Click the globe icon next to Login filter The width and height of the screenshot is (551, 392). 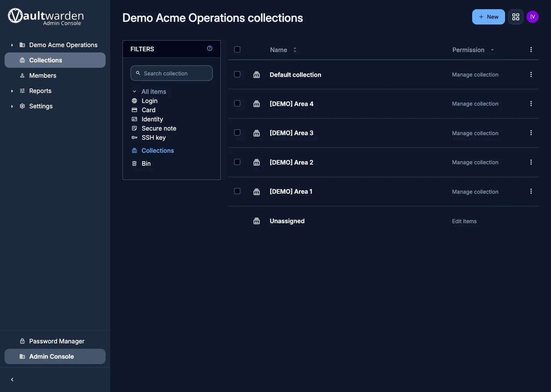[x=134, y=101]
